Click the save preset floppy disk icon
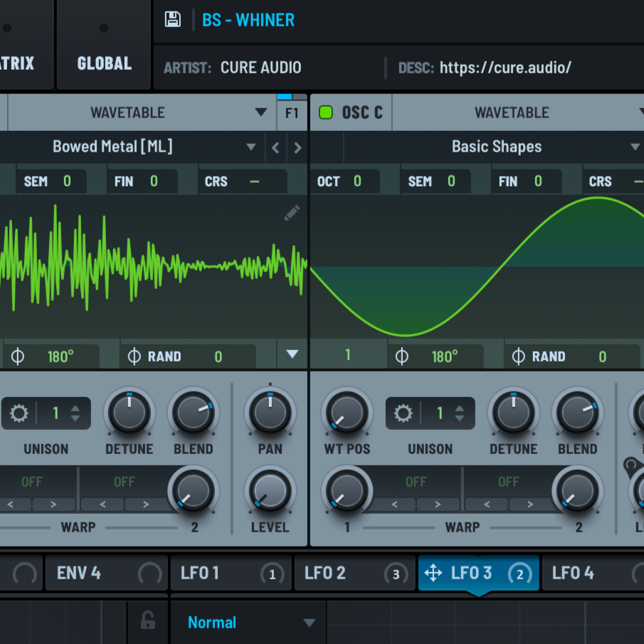 tap(172, 19)
